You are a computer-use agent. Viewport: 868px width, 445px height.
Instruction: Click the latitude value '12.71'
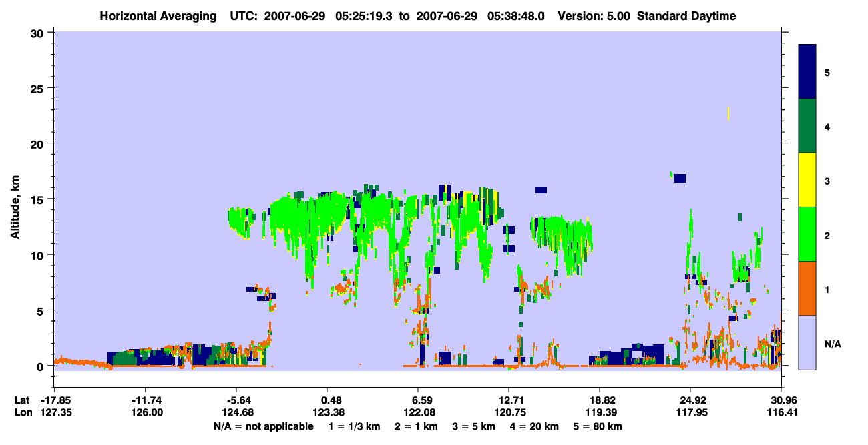(509, 400)
